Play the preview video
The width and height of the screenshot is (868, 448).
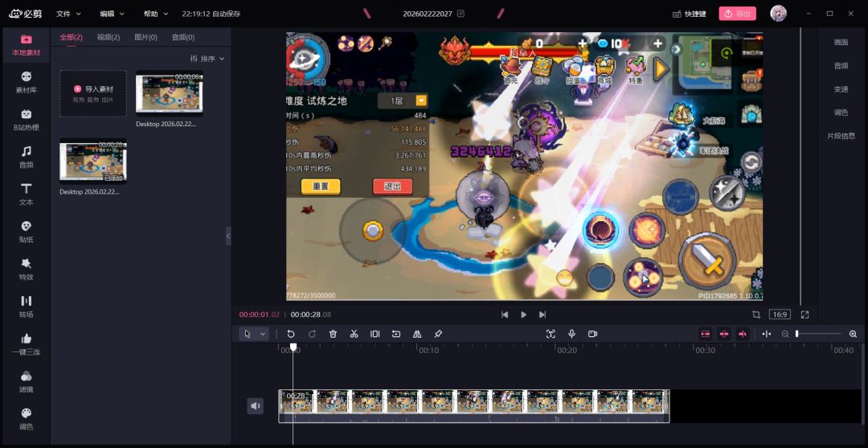pyautogui.click(x=524, y=314)
